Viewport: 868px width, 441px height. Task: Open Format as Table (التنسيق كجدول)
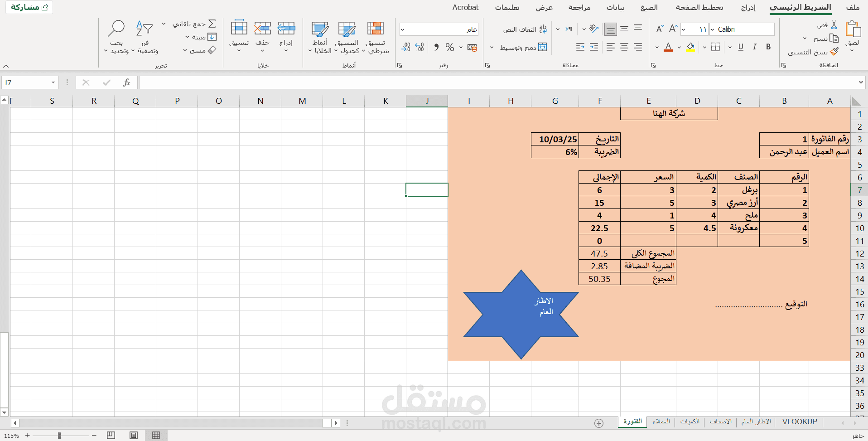[x=347, y=37]
